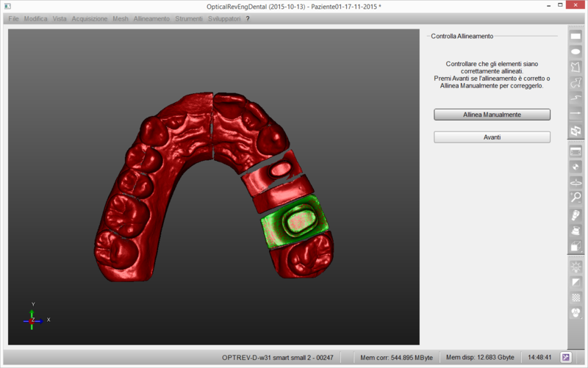Select the rectangular selection tool
This screenshot has width=588, height=368.
pos(576,35)
